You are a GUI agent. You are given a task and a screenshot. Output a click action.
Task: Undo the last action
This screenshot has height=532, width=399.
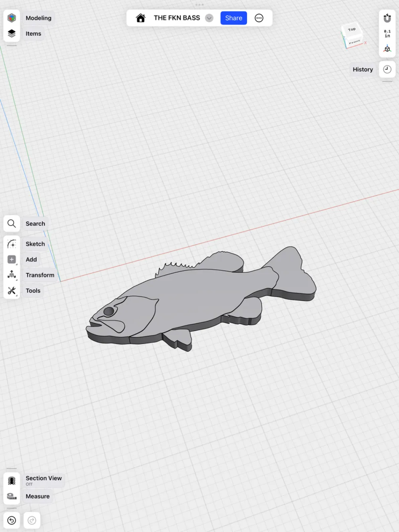[x=12, y=520]
